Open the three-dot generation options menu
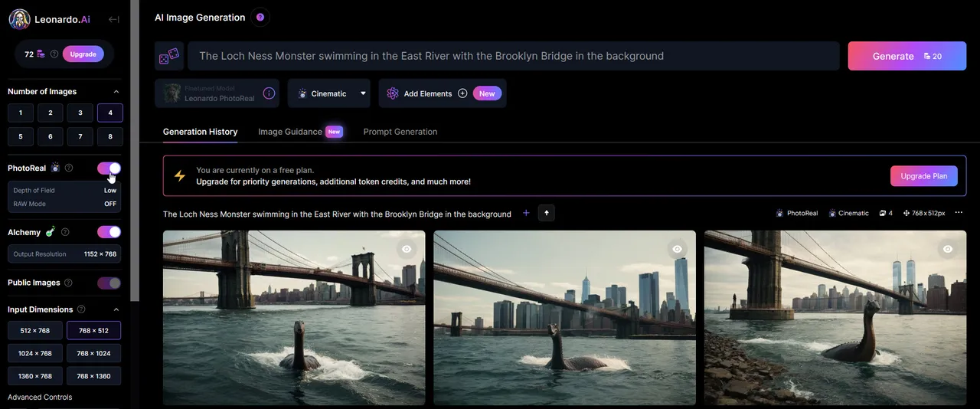The height and width of the screenshot is (409, 980). coord(959,213)
